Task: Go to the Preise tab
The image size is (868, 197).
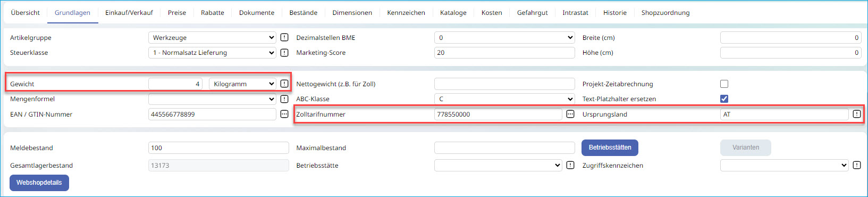Action: 177,12
